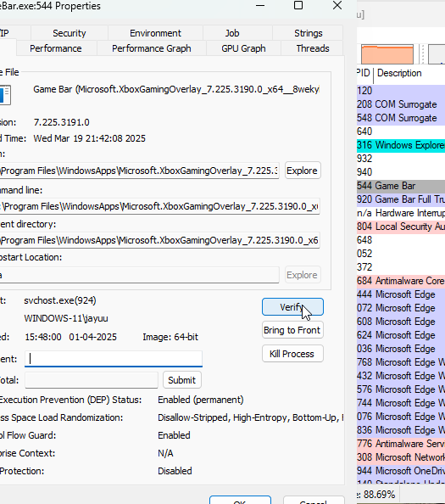Select the Microsoft Network process row

click(401, 457)
